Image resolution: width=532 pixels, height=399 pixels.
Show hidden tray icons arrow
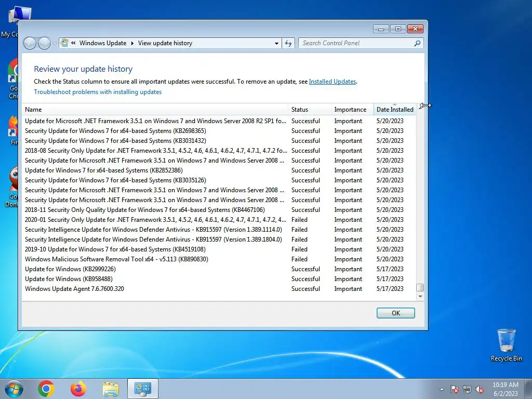442,389
